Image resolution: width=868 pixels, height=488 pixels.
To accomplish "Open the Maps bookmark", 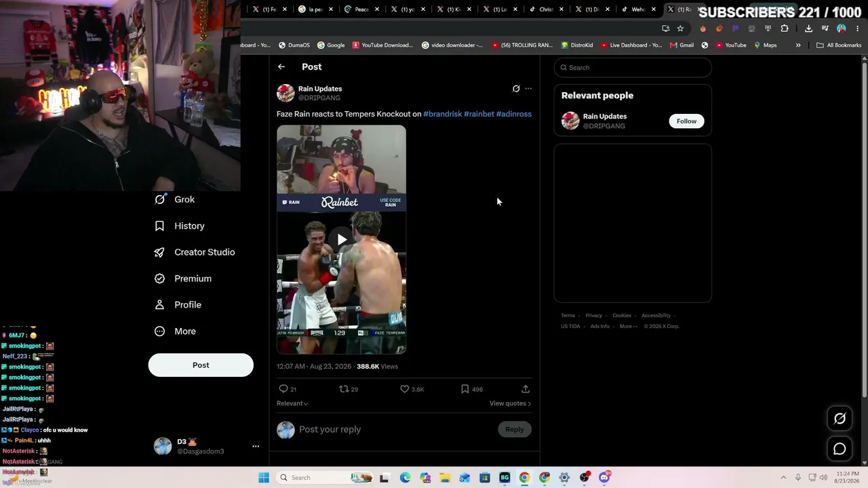I will pyautogui.click(x=766, y=45).
